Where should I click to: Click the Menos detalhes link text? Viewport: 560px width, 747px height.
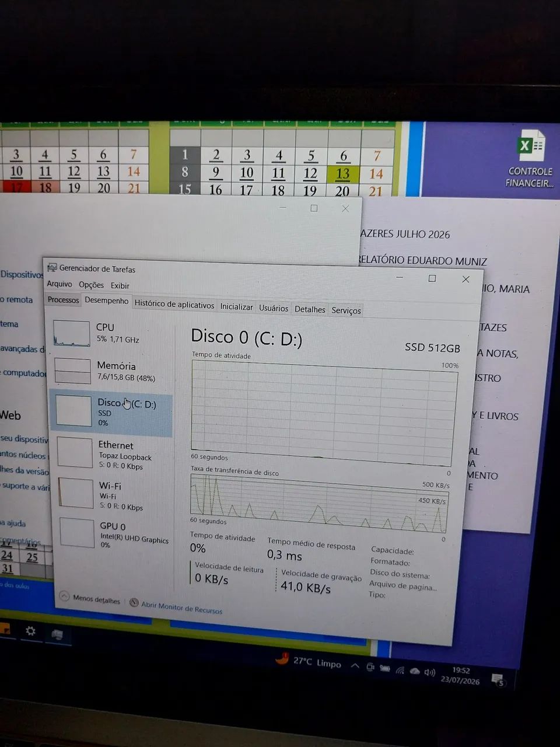click(96, 599)
